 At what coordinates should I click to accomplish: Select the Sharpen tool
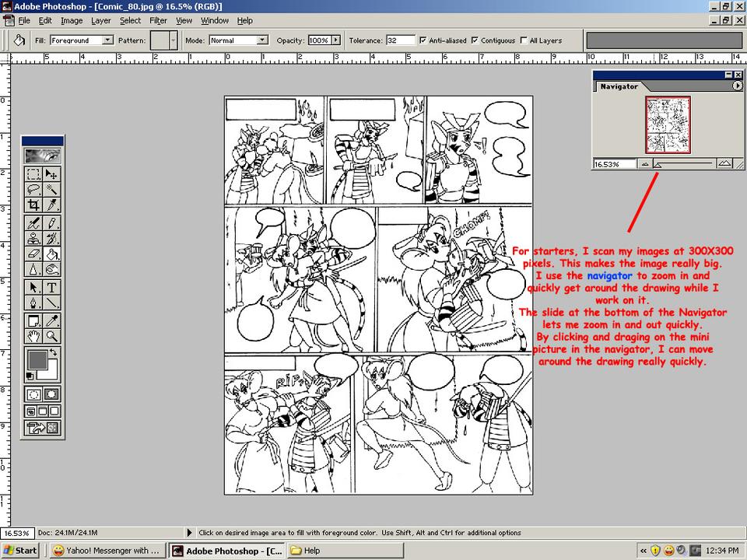click(x=33, y=268)
